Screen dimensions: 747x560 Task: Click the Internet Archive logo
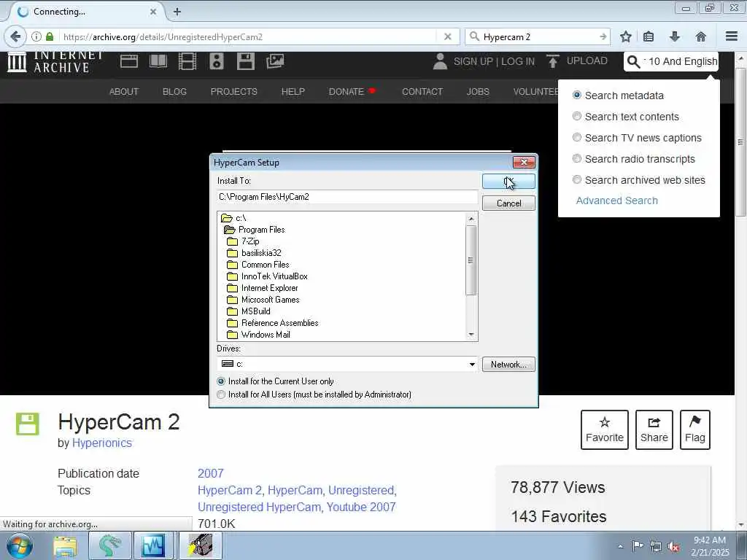point(55,63)
